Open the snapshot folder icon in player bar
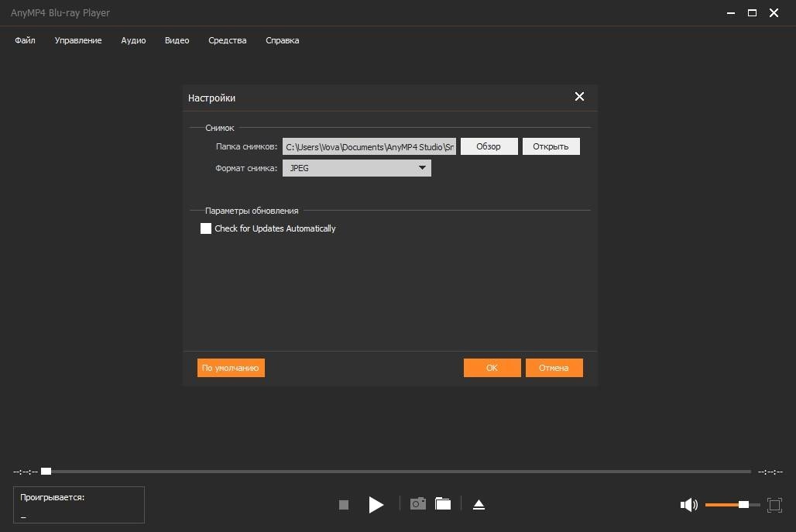The height and width of the screenshot is (532, 796). coord(443,503)
